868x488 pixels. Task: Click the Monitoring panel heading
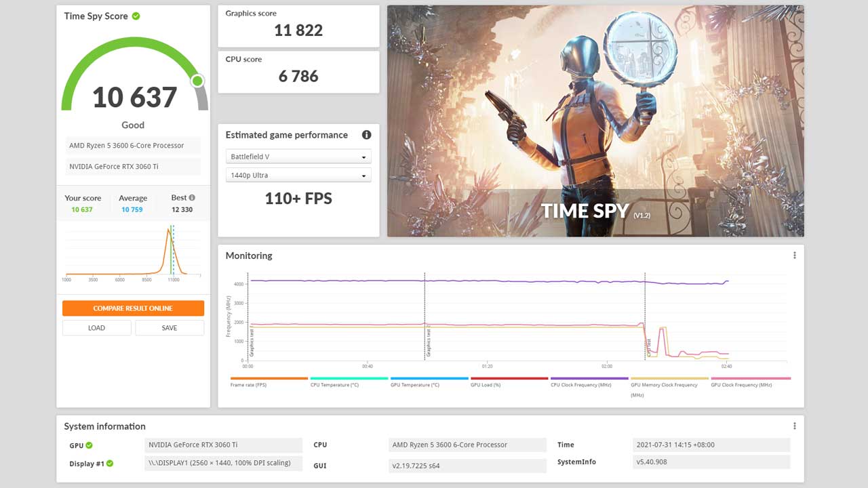pos(249,256)
